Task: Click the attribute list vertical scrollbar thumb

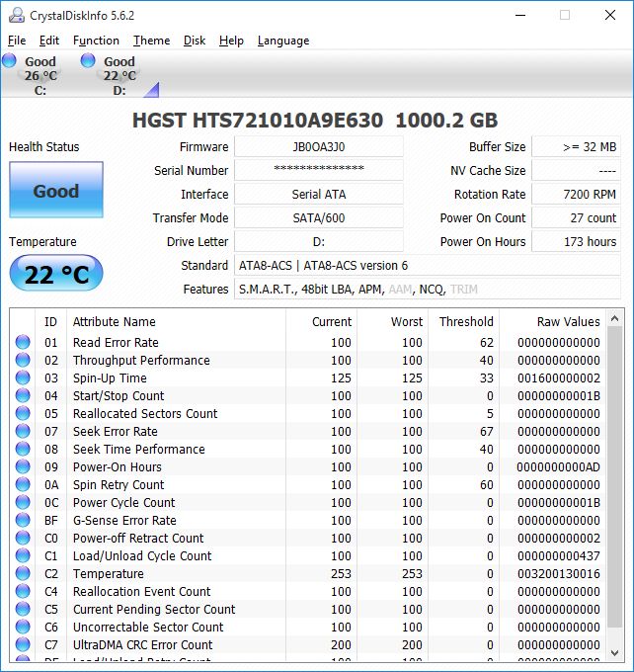Action: (614, 478)
